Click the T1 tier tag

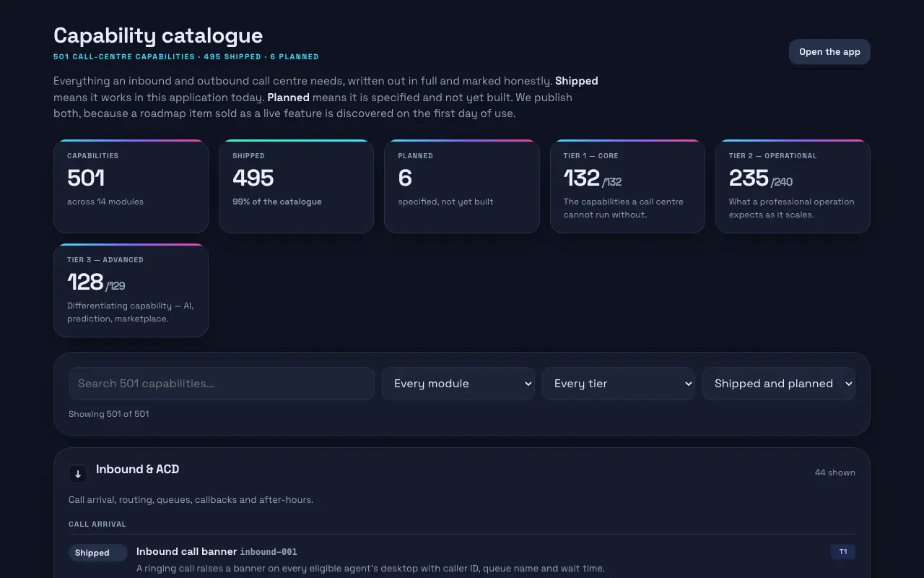(x=842, y=552)
